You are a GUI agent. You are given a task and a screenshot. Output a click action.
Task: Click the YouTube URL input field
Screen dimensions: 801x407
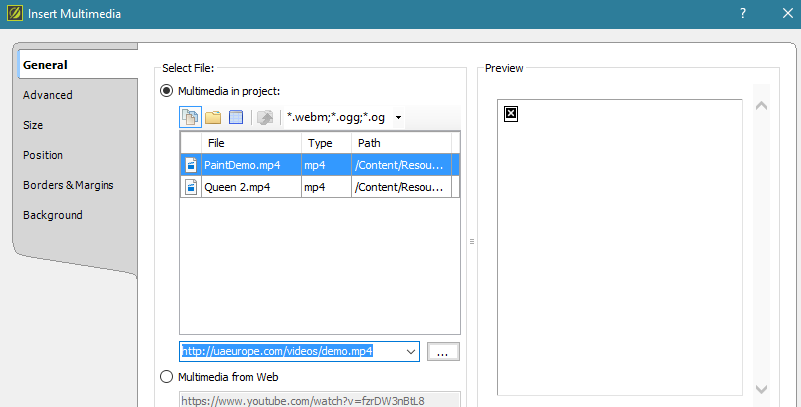[320, 400]
